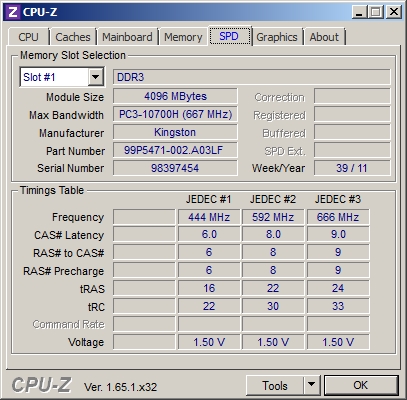Click tRC value 30 under JEDEC #2

click(x=273, y=306)
